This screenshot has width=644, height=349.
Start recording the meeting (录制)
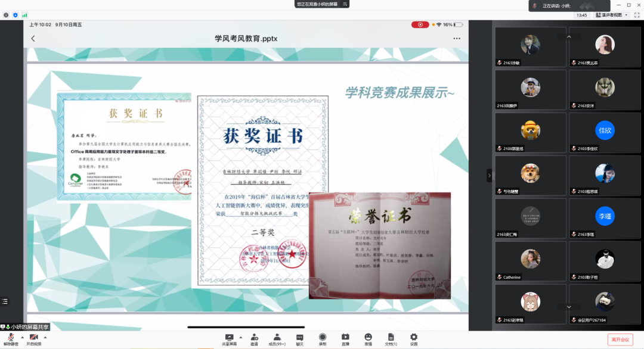coord(323,338)
